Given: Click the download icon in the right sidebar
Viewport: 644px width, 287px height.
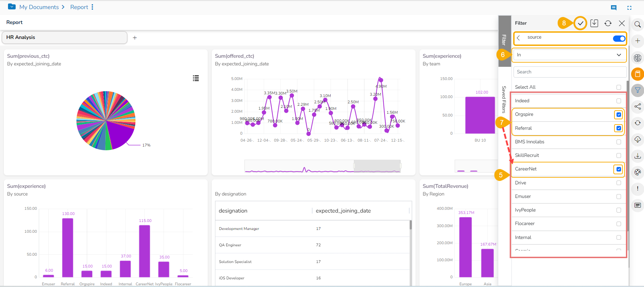Looking at the screenshot, I should [637, 156].
